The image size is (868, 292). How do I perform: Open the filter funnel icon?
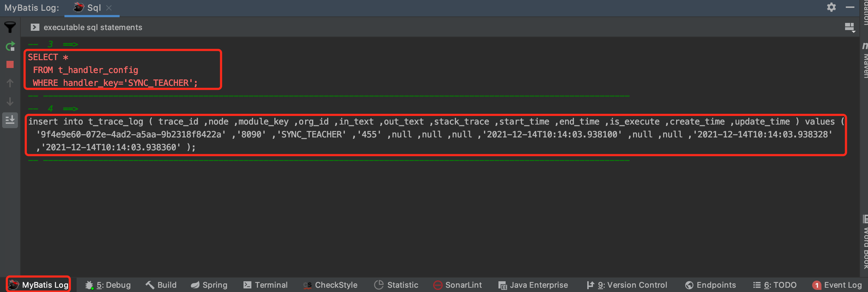click(10, 27)
